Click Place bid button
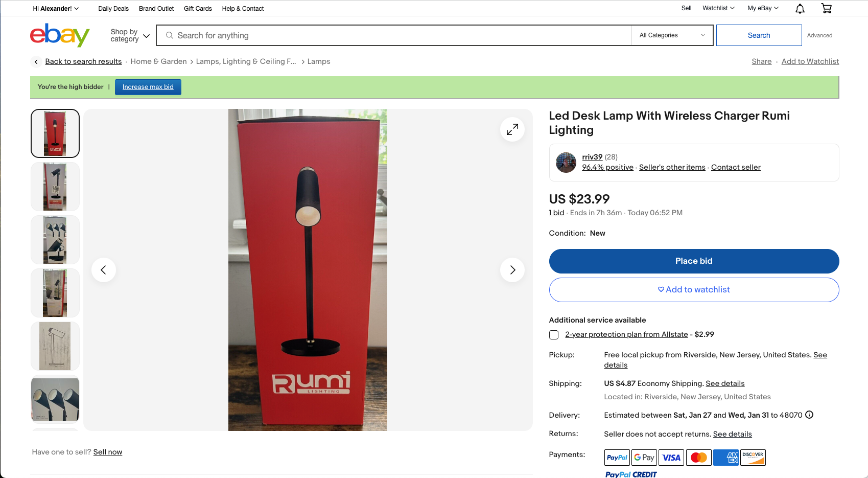 pyautogui.click(x=694, y=261)
